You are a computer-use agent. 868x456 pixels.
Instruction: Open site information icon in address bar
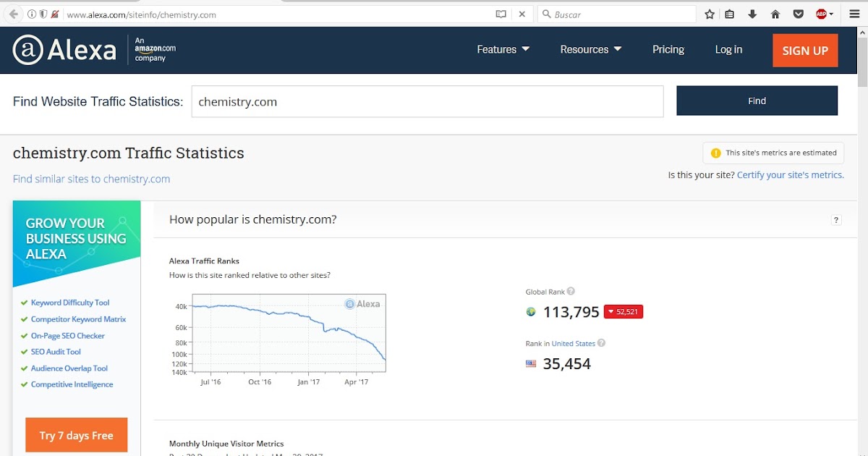pyautogui.click(x=32, y=14)
